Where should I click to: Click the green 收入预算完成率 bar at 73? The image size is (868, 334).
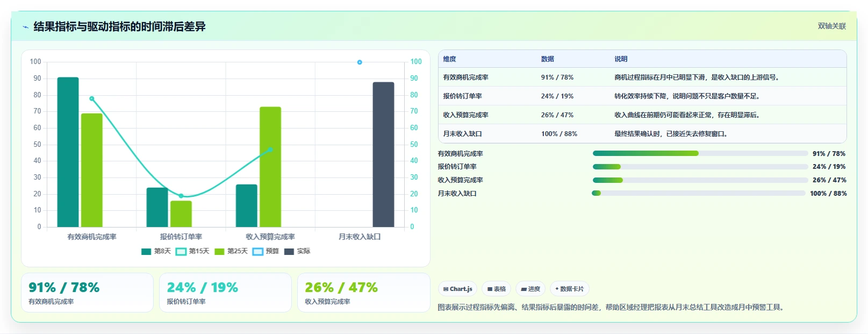click(270, 167)
